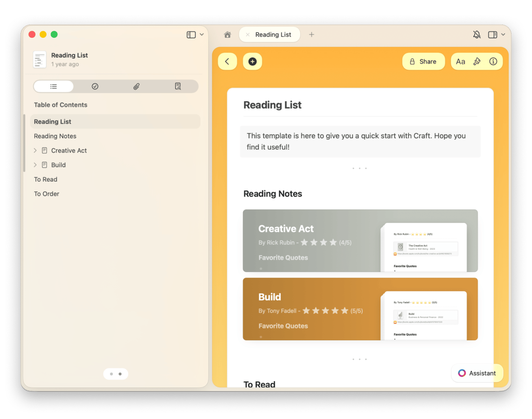Screen dimensions: 532x419
Task: Open the right sidebar chevron menu
Action: coord(503,34)
